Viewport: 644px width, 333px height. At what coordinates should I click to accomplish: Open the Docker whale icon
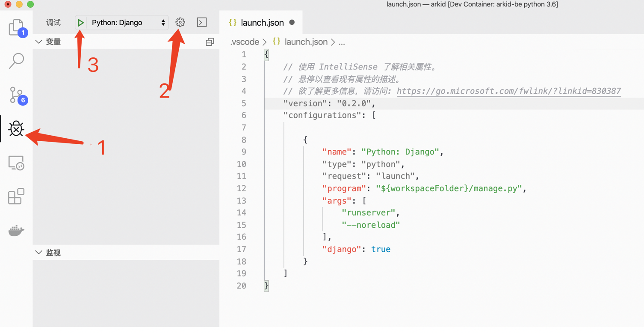(16, 230)
